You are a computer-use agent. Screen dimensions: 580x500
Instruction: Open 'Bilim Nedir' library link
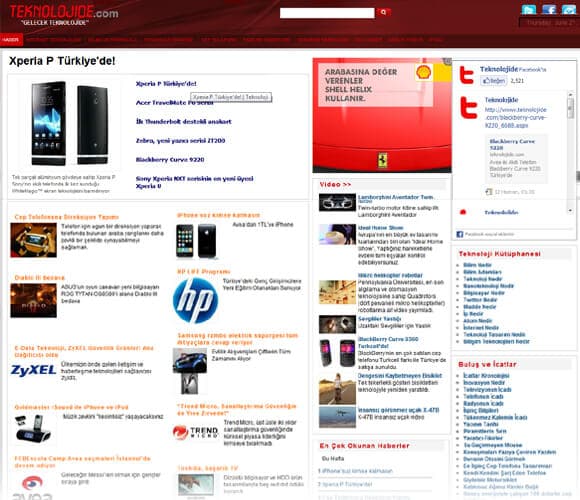click(477, 265)
